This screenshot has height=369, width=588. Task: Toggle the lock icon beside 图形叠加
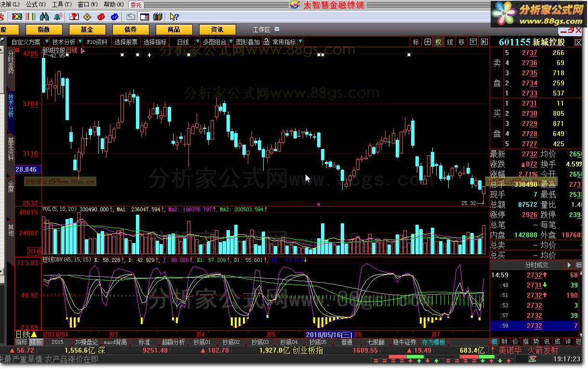click(x=266, y=42)
